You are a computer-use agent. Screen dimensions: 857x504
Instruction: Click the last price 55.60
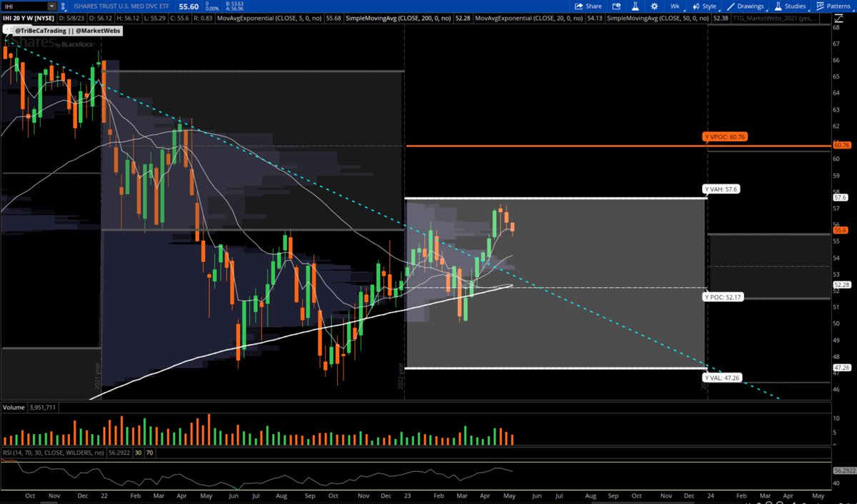[189, 6]
